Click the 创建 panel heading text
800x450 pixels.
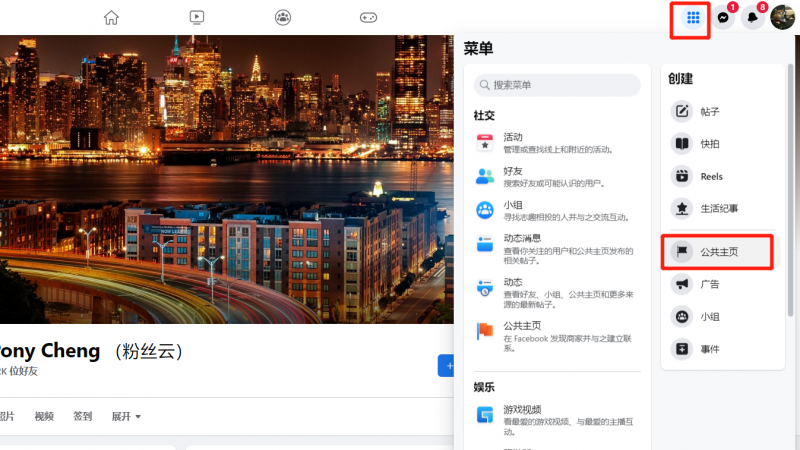click(681, 79)
